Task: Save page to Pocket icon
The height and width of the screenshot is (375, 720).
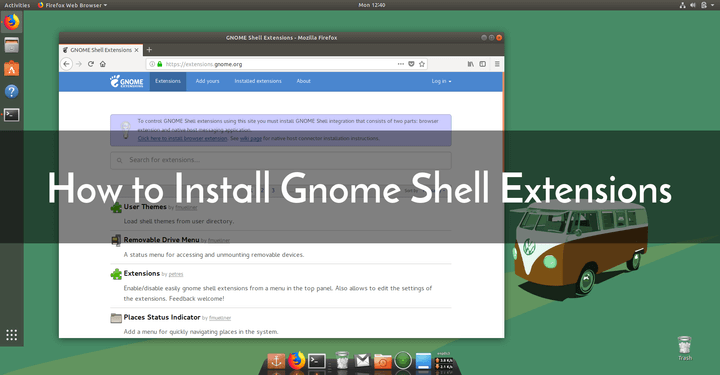Action: [x=411, y=64]
